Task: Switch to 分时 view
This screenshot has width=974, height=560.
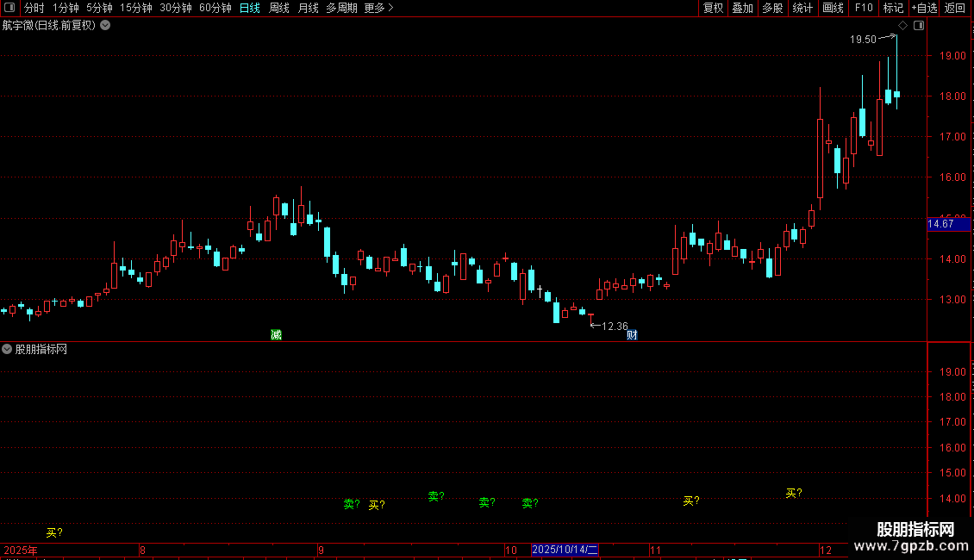Action: tap(34, 8)
